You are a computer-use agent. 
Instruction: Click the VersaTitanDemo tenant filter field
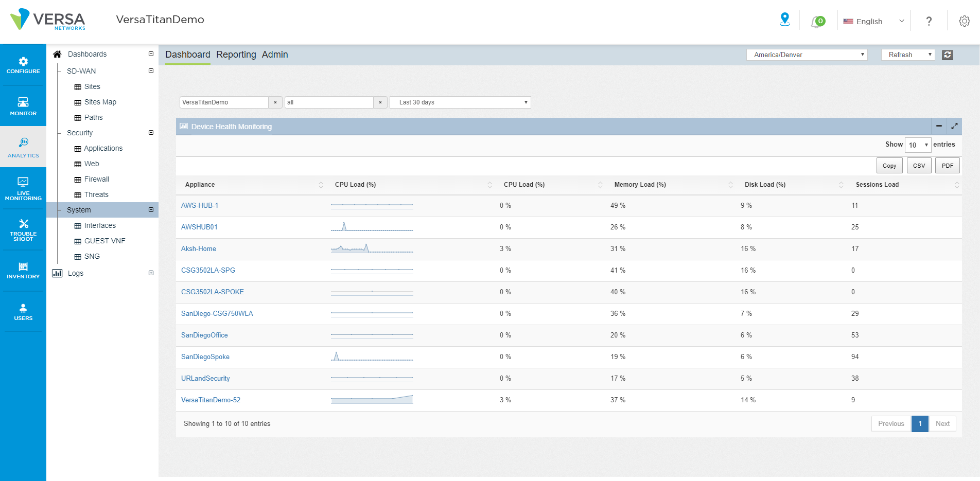pos(224,102)
